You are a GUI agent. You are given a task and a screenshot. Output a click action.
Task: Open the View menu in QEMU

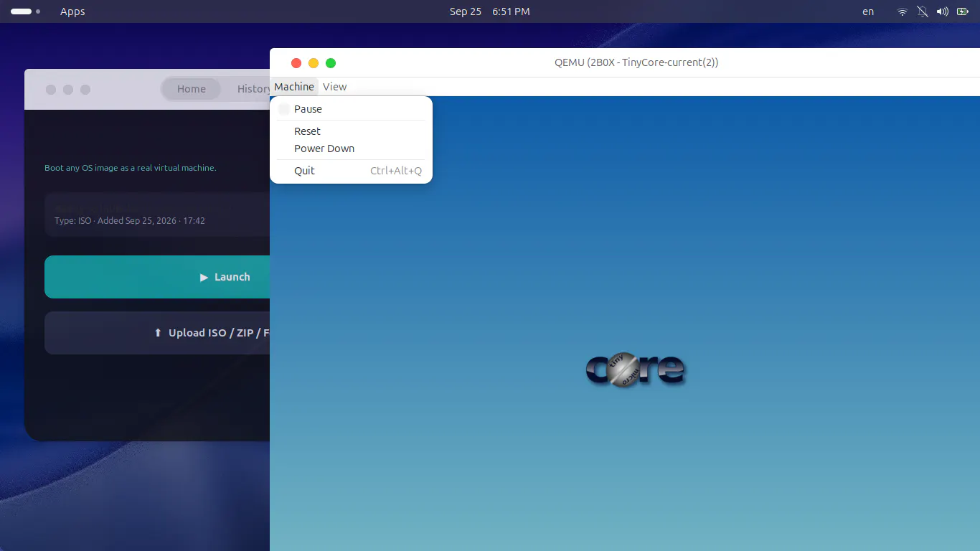(x=334, y=87)
